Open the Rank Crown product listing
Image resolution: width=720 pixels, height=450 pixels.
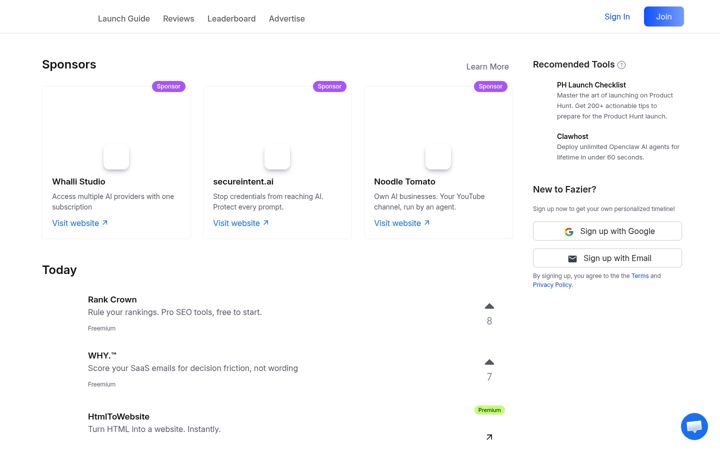click(x=112, y=300)
